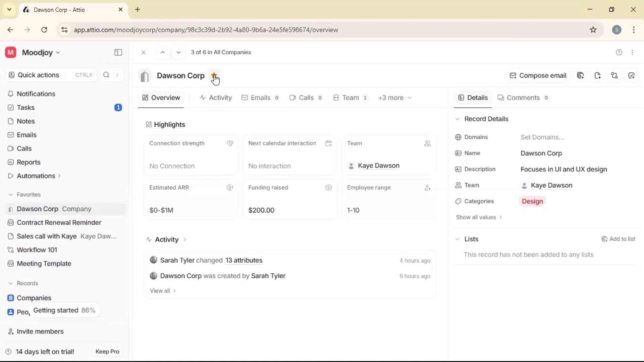This screenshot has height=362, width=644.
Task: Collapse the Favorites section
Action: click(10, 194)
